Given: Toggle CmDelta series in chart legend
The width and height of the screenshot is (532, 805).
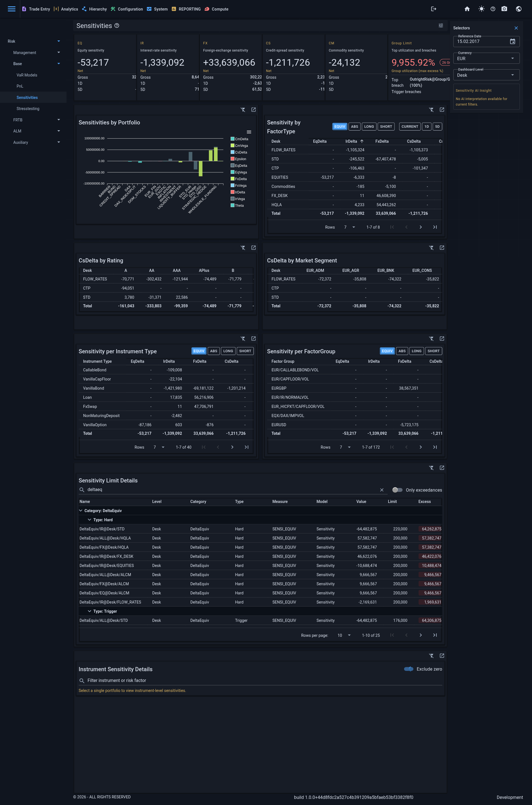Looking at the screenshot, I should click(x=239, y=139).
